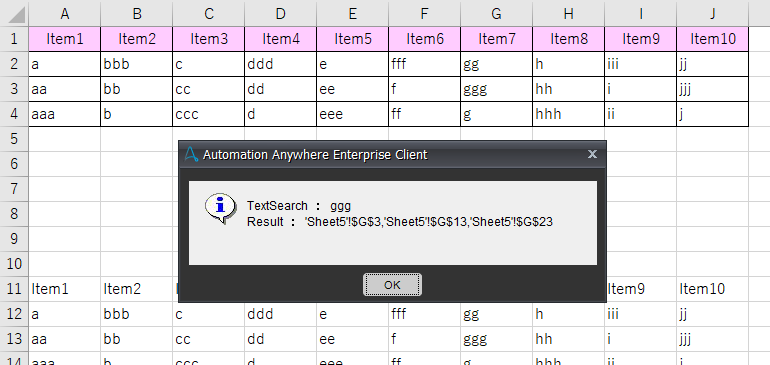The height and width of the screenshot is (365, 770).
Task: Click pink Item1 header cell in row 1
Action: [x=64, y=39]
